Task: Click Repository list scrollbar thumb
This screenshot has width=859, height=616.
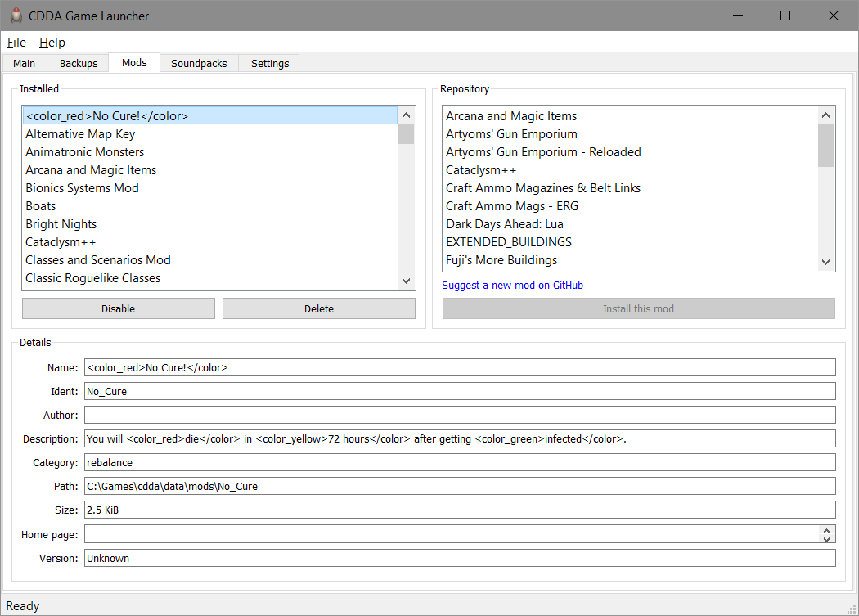Action: click(826, 146)
